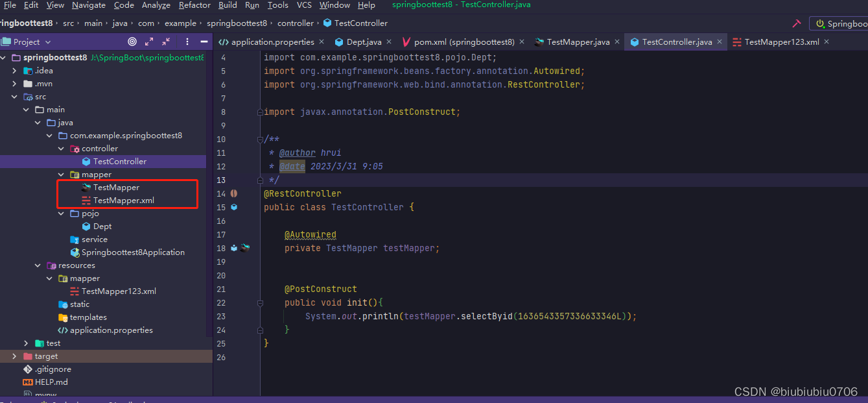Click the Scroll from Source bullseye icon
This screenshot has width=868, height=403.
point(132,42)
